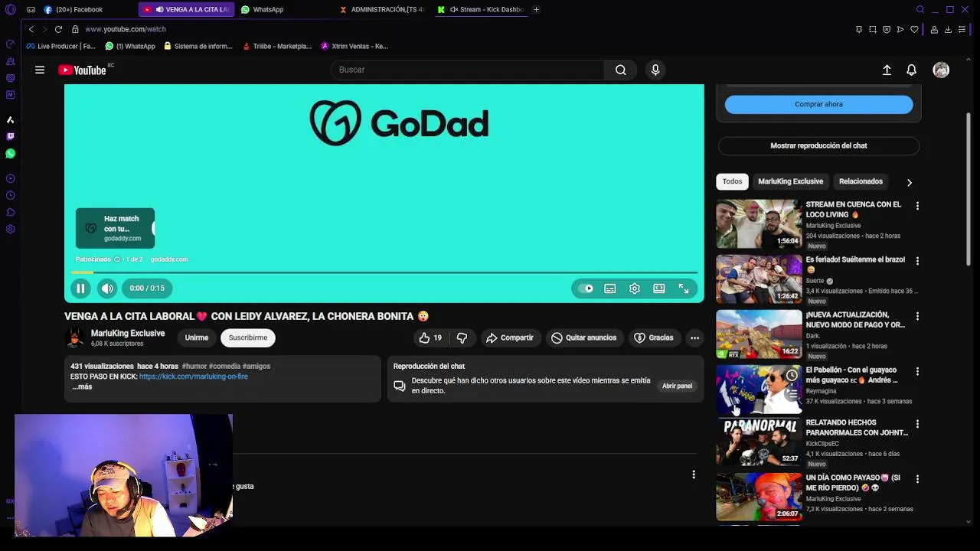Open options for NUEVA ACTUALIZACIÓN video
Viewport: 980px width, 551px height.
(x=917, y=316)
